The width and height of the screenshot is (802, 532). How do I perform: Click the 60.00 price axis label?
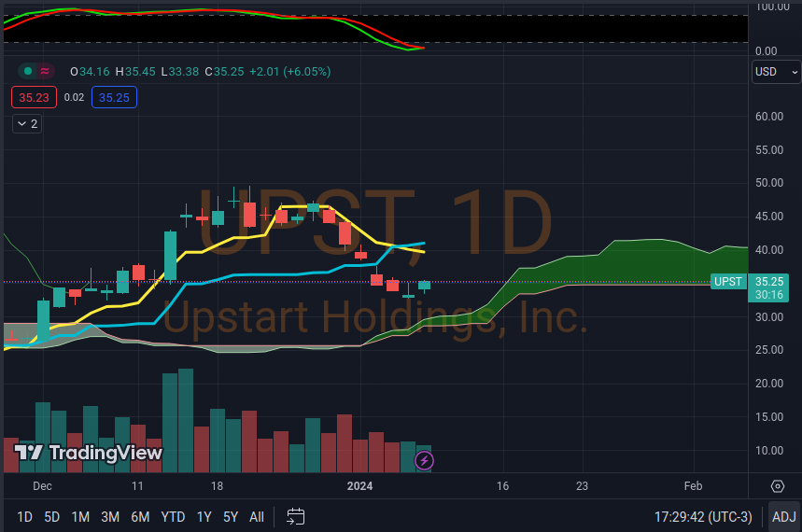769,117
